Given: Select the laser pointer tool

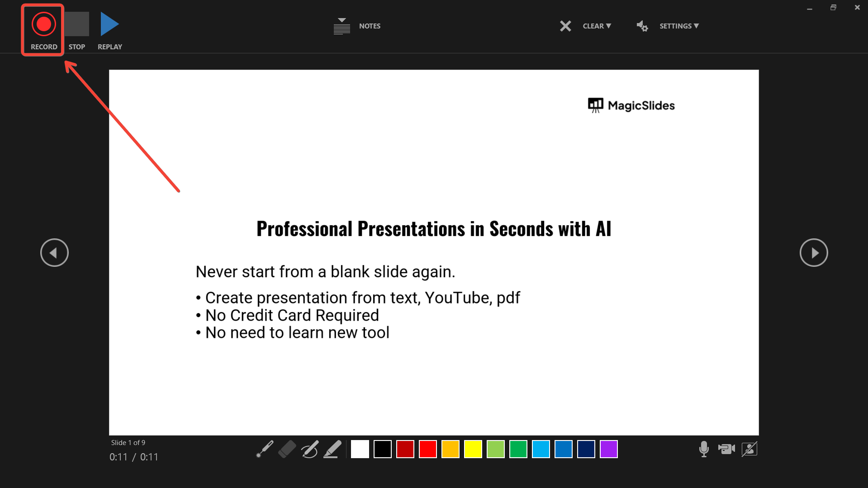Looking at the screenshot, I should [x=265, y=450].
